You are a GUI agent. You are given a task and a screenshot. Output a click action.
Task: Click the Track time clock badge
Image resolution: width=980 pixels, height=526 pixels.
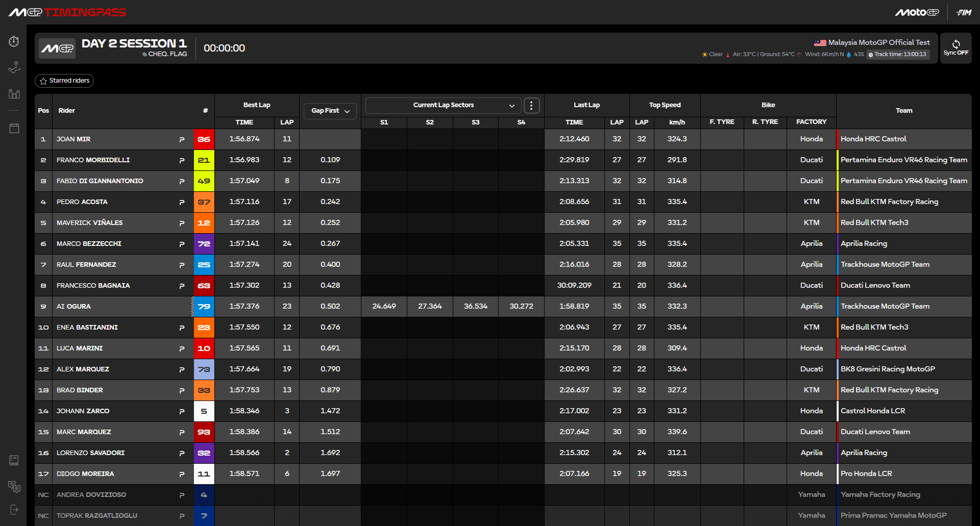click(897, 55)
